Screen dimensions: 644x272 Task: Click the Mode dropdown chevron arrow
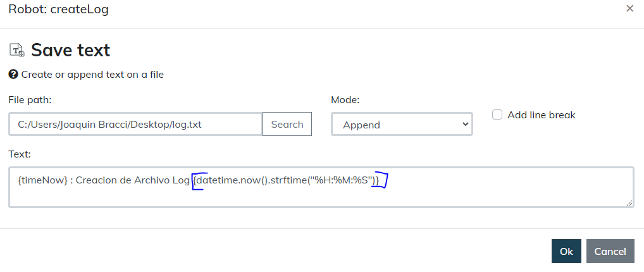point(466,125)
